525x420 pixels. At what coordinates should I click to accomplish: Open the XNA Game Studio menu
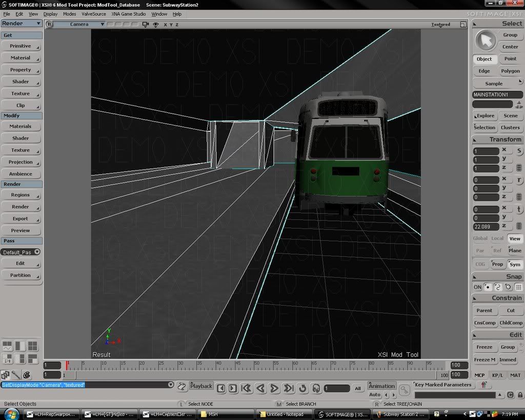tap(129, 14)
